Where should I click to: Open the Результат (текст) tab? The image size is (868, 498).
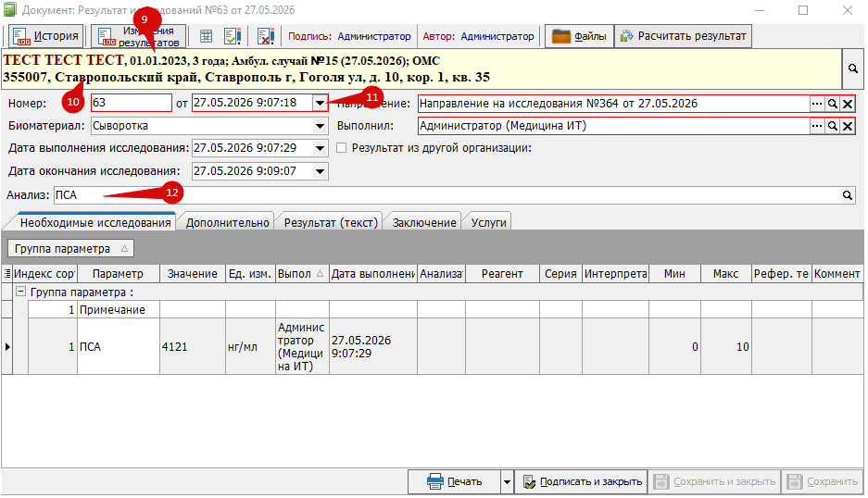331,222
